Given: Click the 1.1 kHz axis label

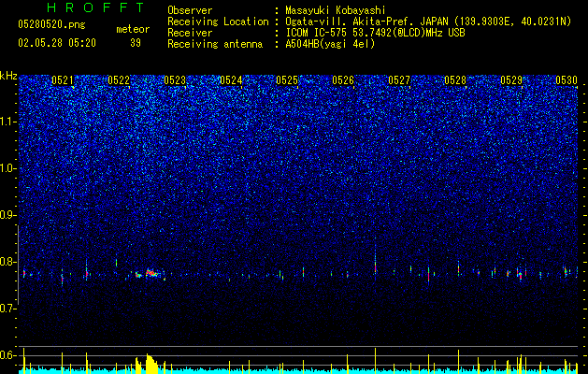Looking at the screenshot, I should [x=8, y=122].
